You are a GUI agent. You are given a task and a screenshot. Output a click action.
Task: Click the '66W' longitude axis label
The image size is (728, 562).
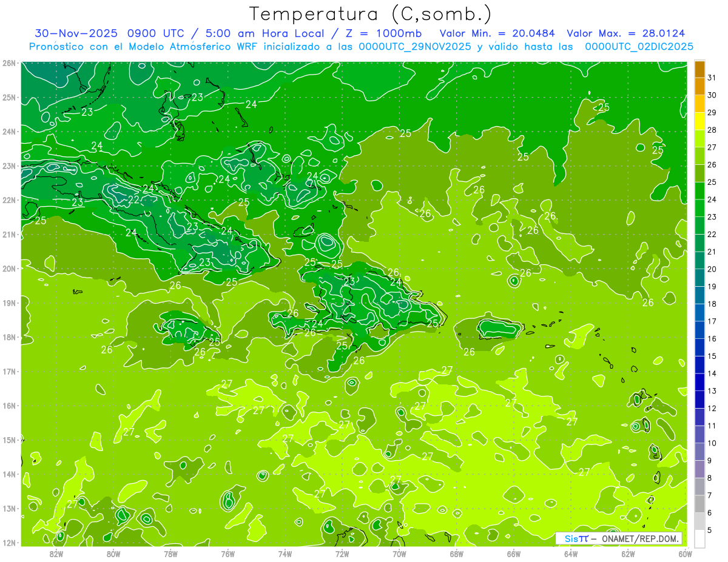point(513,554)
